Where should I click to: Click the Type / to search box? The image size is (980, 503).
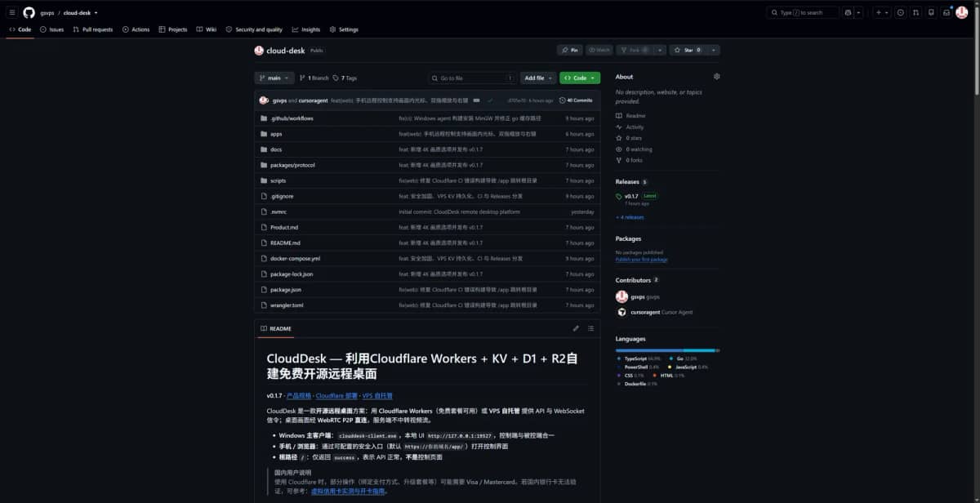tap(803, 13)
